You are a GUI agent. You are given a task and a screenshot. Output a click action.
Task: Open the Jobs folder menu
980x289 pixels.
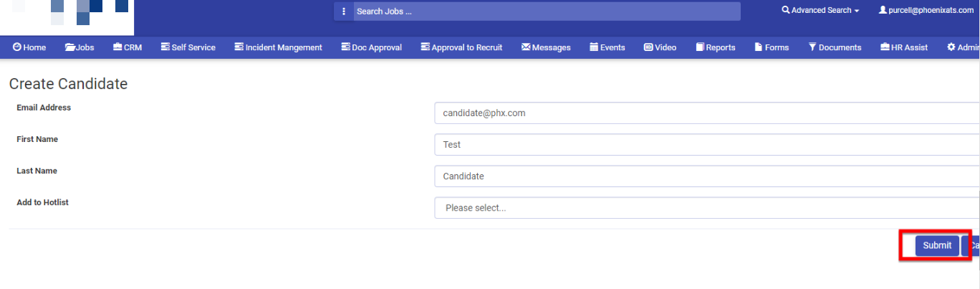click(x=80, y=47)
